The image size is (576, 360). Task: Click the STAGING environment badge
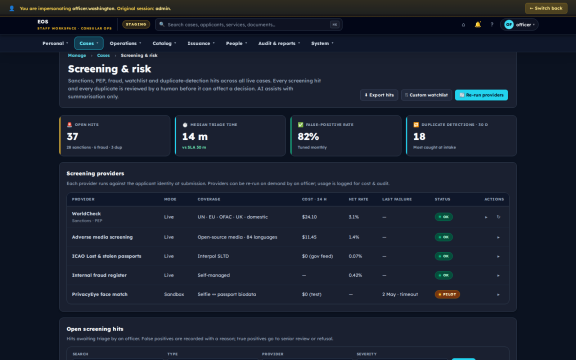pyautogui.click(x=136, y=25)
